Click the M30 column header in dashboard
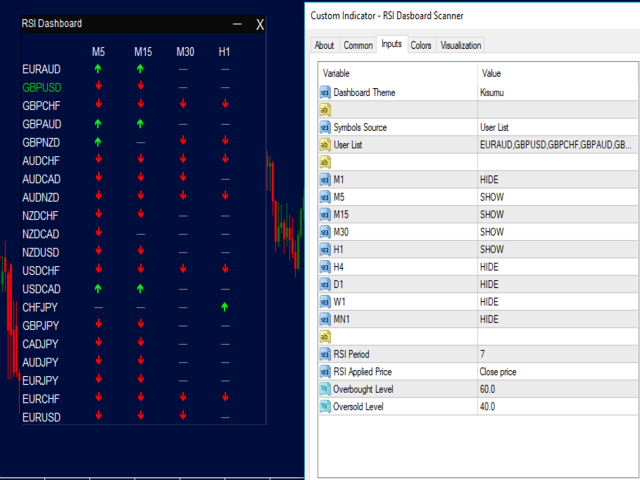640x480 pixels. [185, 52]
